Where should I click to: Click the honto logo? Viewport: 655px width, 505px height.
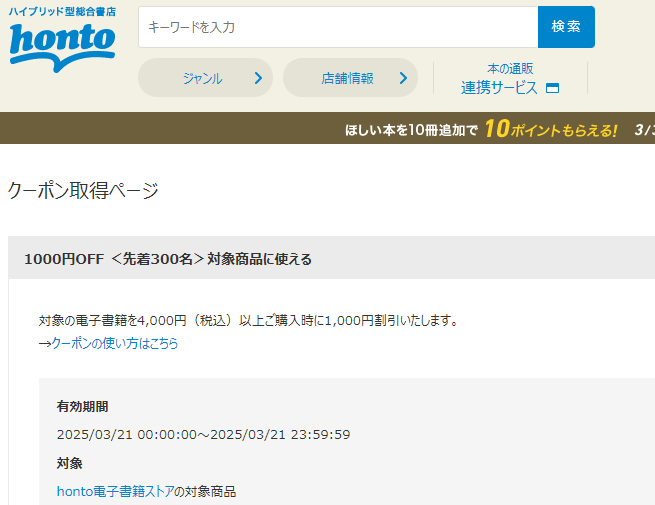[x=62, y=47]
